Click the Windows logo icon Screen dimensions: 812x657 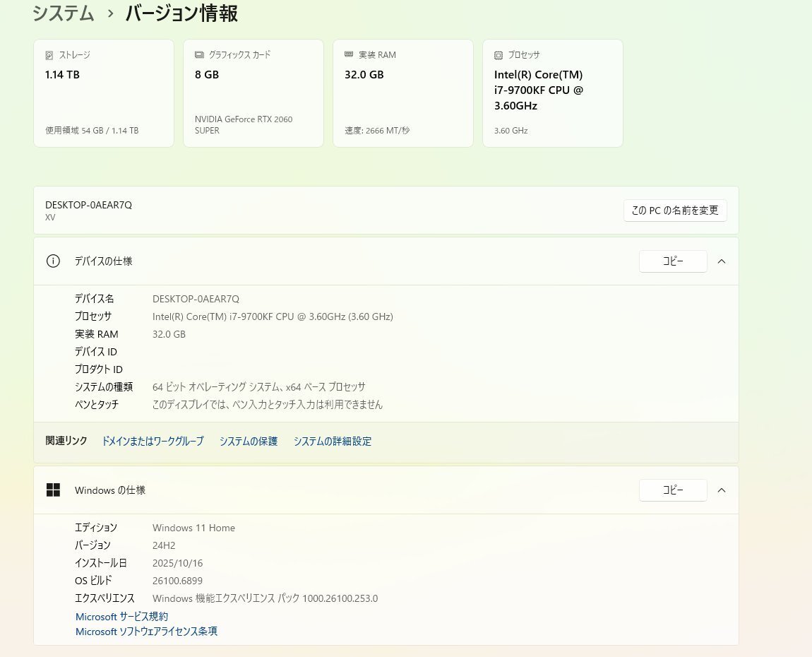point(53,490)
